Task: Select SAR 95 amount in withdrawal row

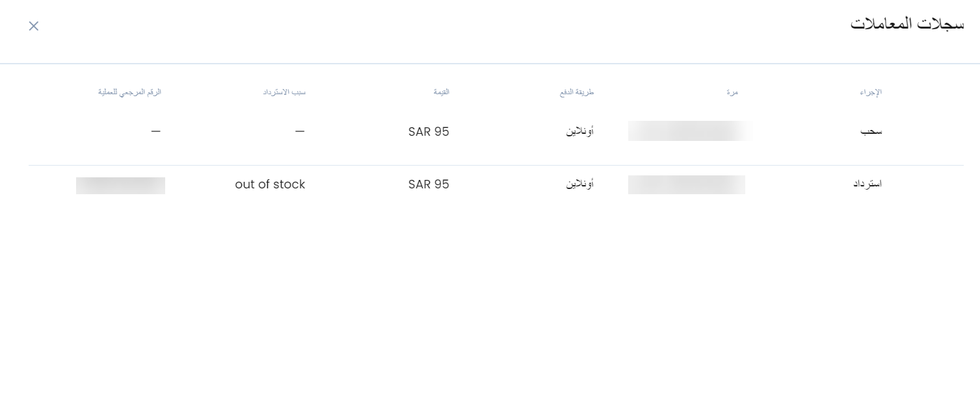Action: (429, 132)
